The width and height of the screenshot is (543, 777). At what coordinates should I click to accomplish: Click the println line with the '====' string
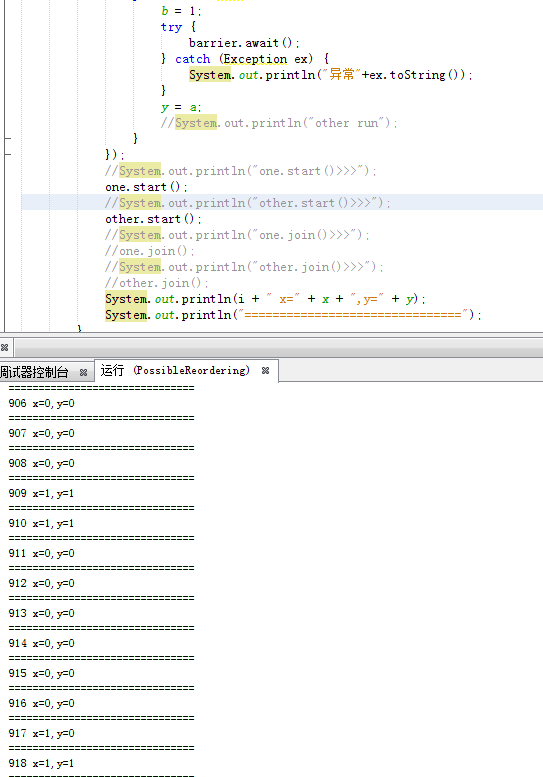[293, 315]
